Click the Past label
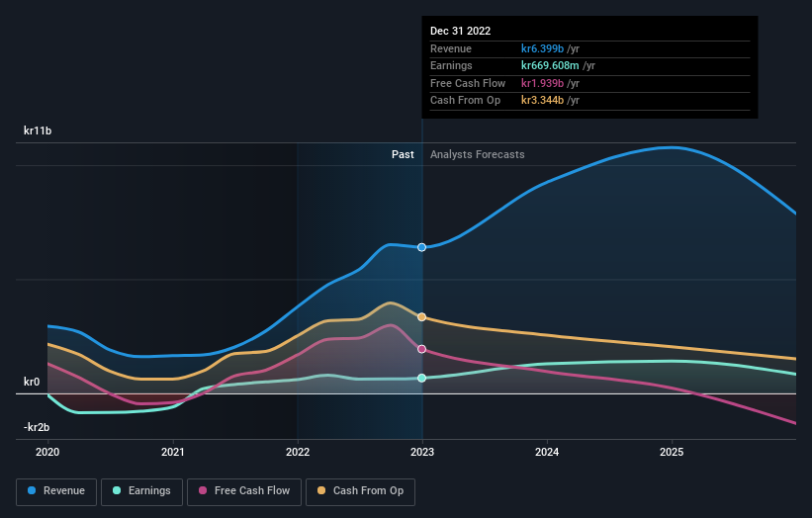 point(403,155)
